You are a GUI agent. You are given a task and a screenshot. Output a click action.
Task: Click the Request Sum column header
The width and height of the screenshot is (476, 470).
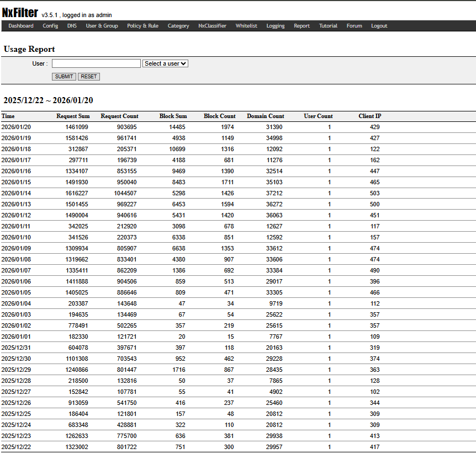click(73, 116)
